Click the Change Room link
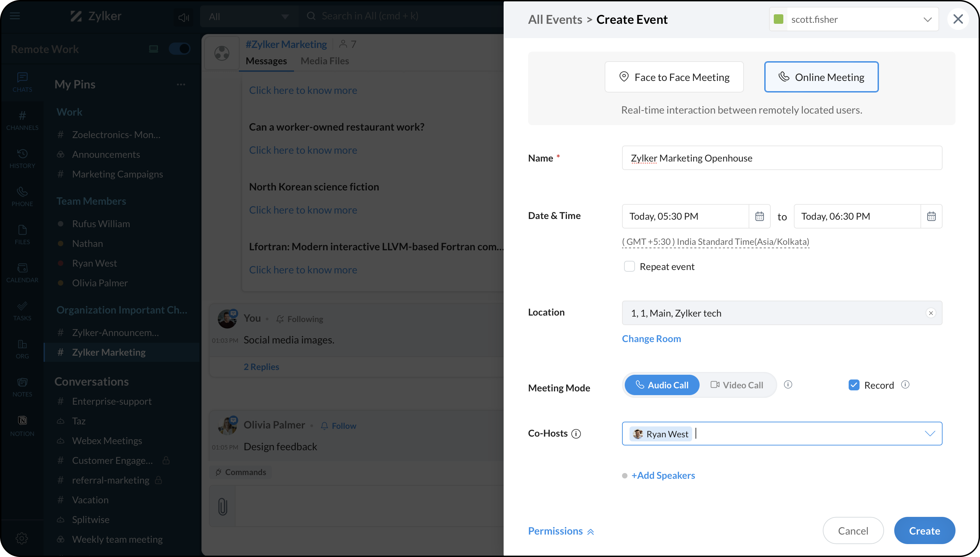 click(651, 339)
